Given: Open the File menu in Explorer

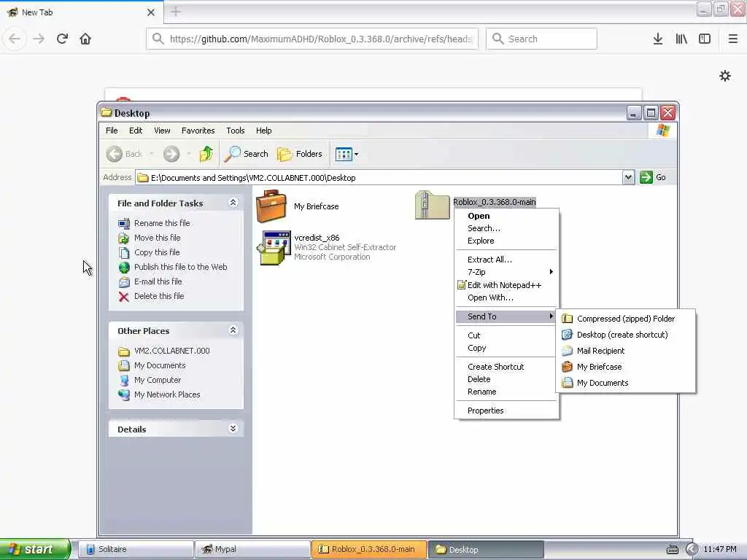Looking at the screenshot, I should click(x=112, y=131).
